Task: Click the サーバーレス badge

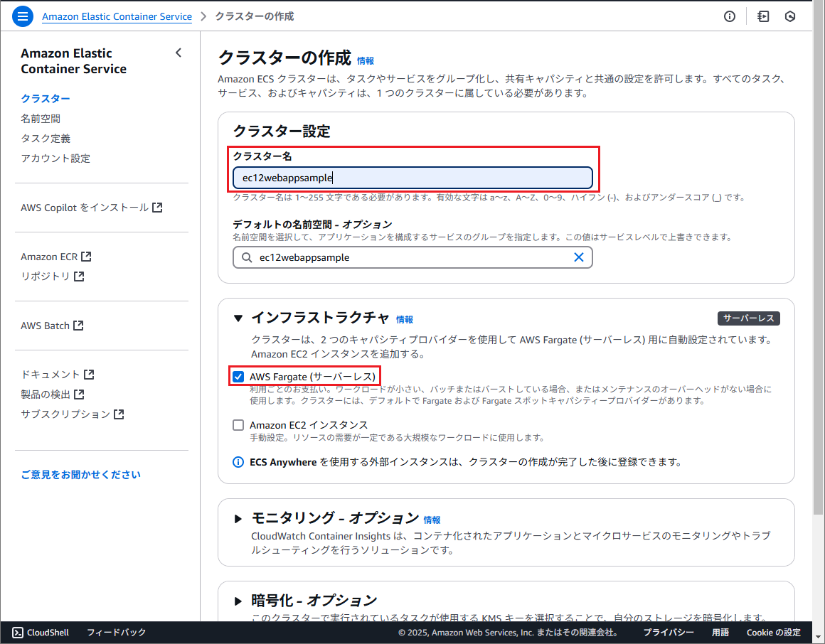Action: click(749, 318)
